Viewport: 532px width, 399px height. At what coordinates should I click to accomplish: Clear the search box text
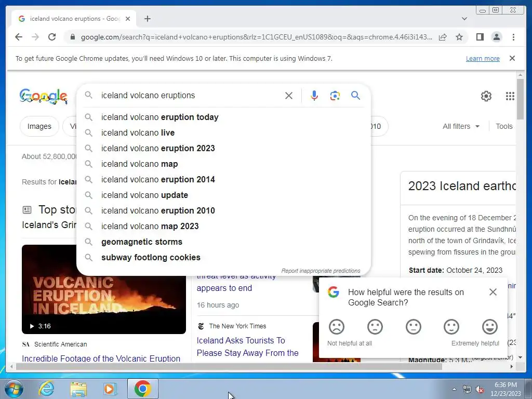pos(289,96)
